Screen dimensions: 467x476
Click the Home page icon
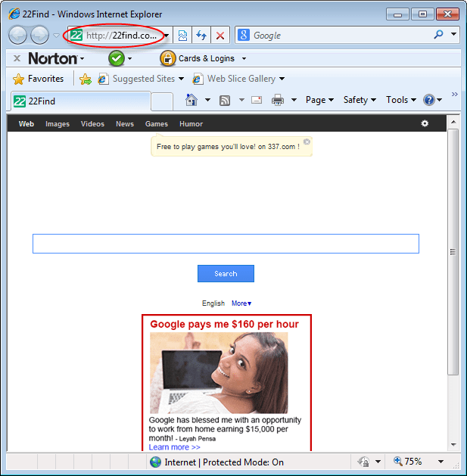point(191,100)
